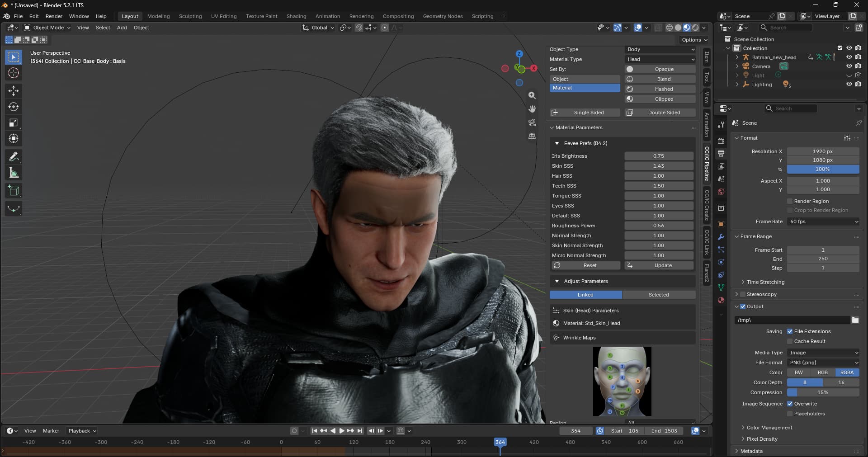The image size is (868, 457).
Task: Click the Double Sided button
Action: [660, 113]
